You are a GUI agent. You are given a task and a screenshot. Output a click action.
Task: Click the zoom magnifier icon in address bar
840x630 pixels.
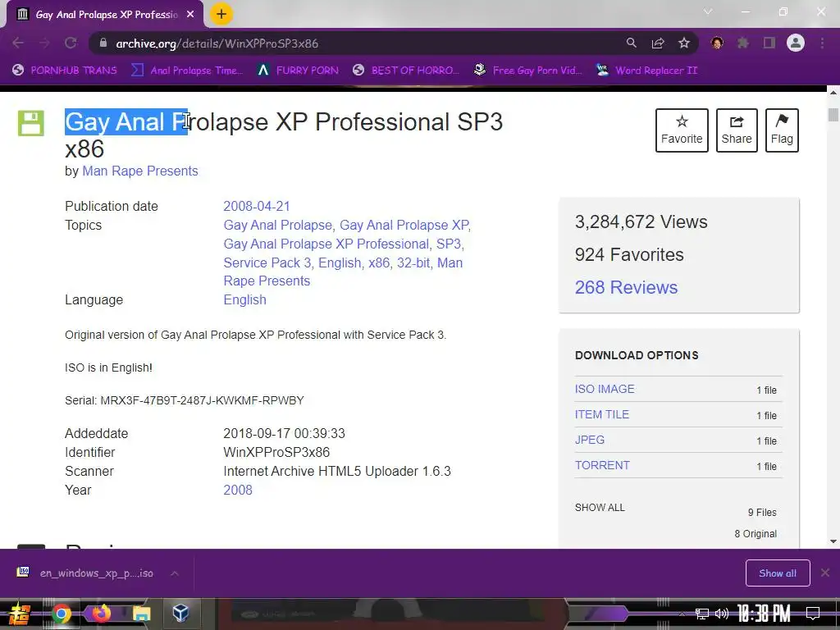pyautogui.click(x=632, y=43)
